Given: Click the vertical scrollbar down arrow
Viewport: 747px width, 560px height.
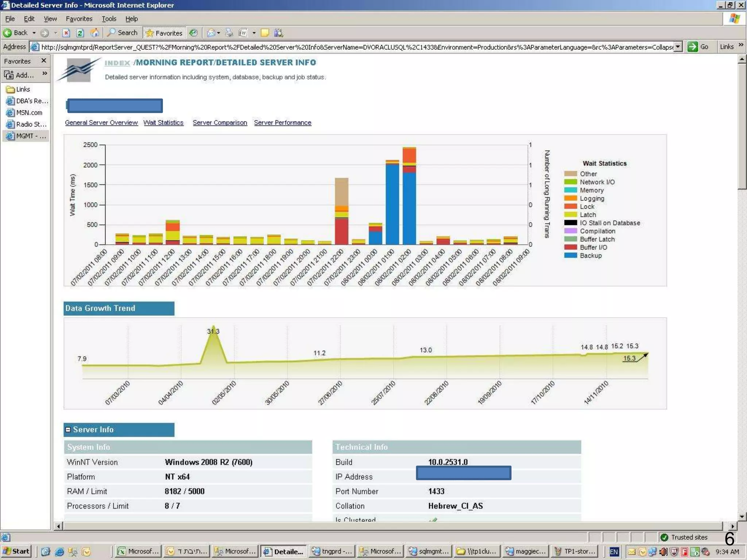Looking at the screenshot, I should point(742,516).
